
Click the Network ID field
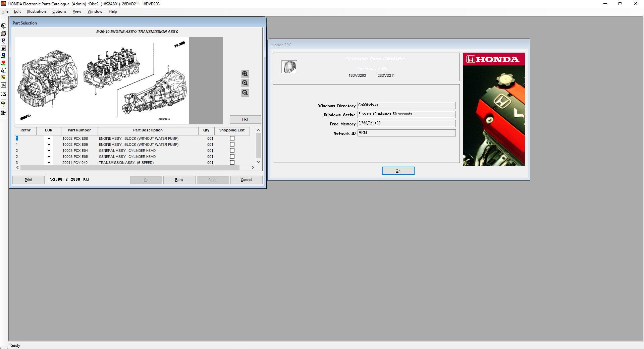407,133
